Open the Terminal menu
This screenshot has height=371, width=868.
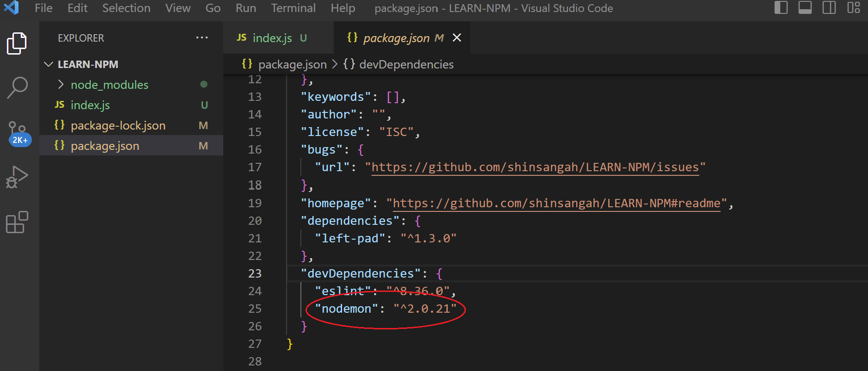pyautogui.click(x=293, y=8)
